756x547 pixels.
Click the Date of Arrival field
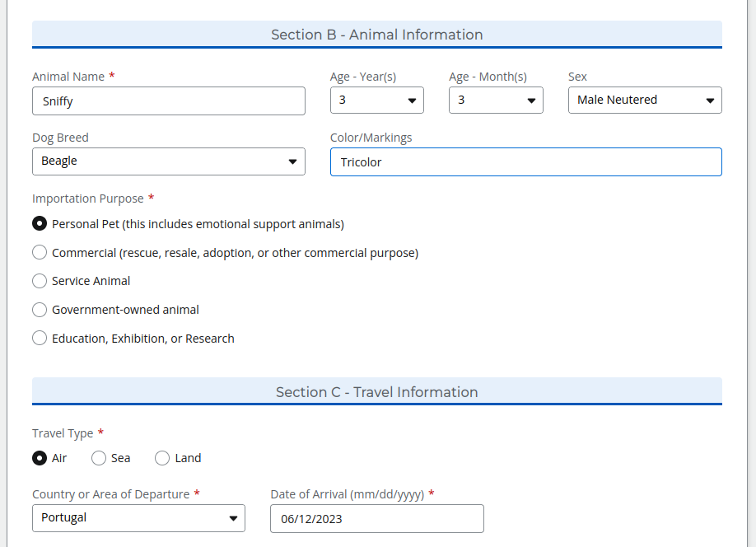pyautogui.click(x=376, y=518)
